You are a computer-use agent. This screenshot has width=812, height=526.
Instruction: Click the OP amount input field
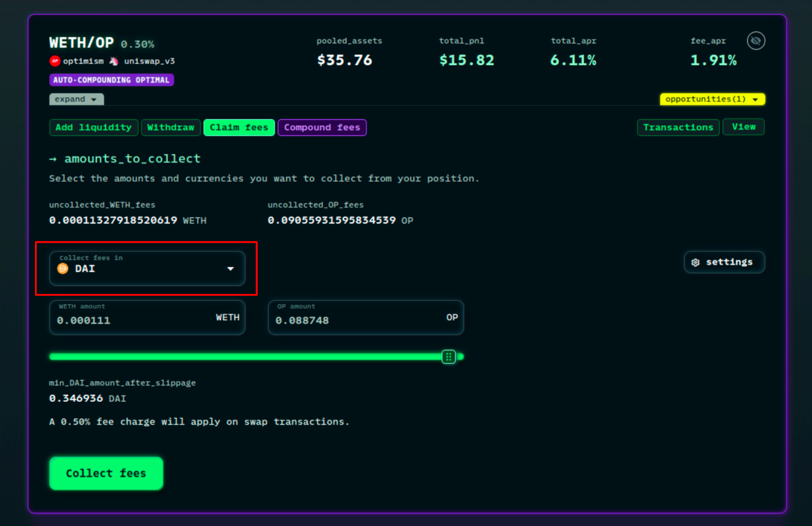coord(355,320)
